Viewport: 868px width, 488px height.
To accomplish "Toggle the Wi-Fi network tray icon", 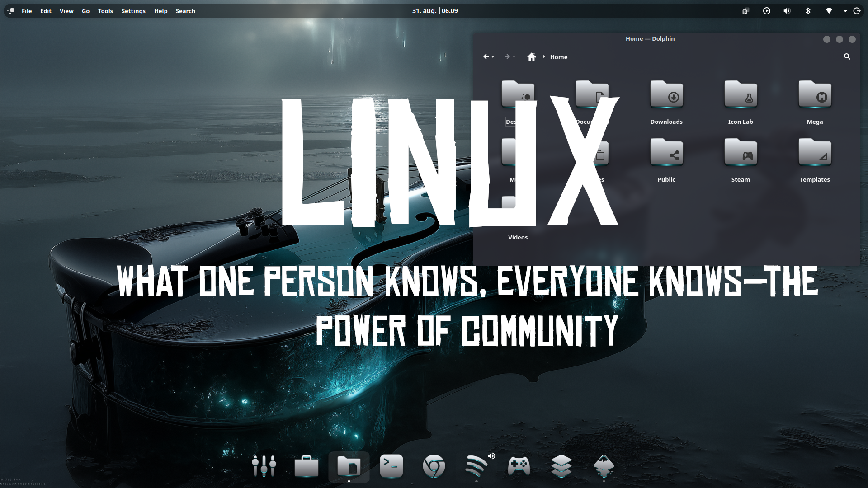I will (829, 11).
